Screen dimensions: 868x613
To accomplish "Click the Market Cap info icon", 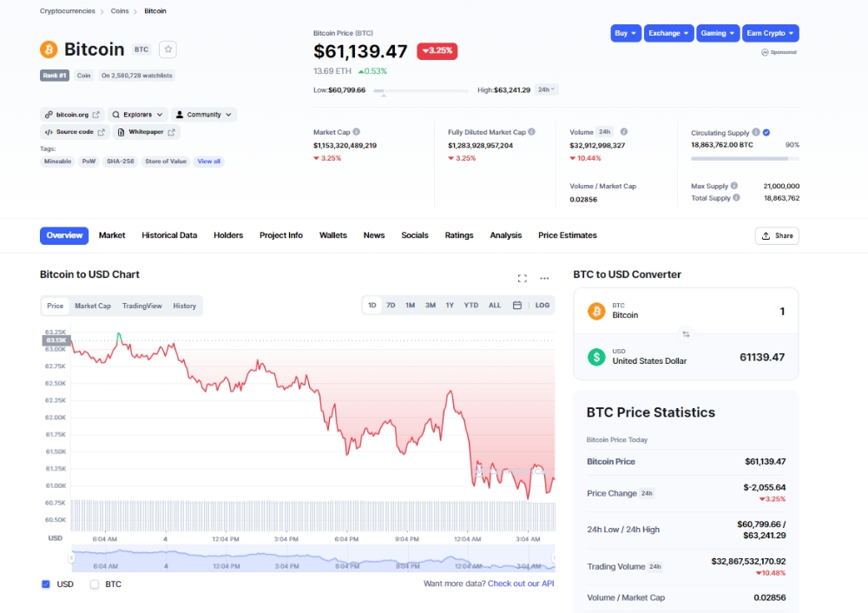I will pyautogui.click(x=357, y=132).
